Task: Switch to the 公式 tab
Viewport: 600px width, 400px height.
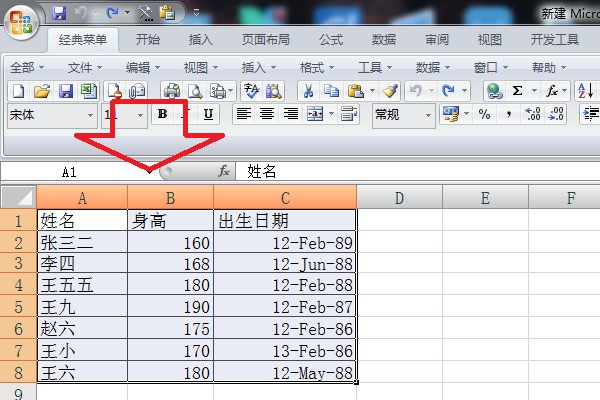Action: click(x=331, y=39)
